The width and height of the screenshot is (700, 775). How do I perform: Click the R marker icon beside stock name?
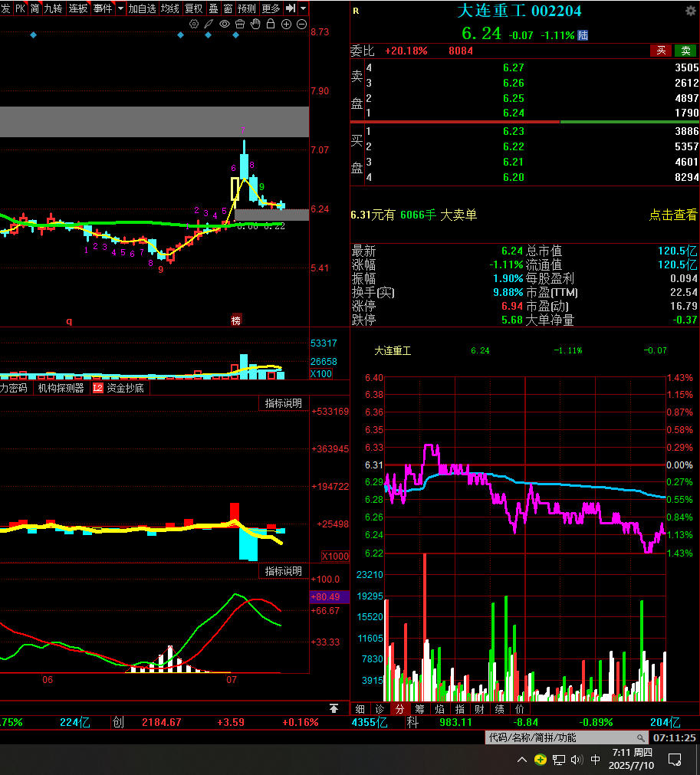[x=356, y=11]
